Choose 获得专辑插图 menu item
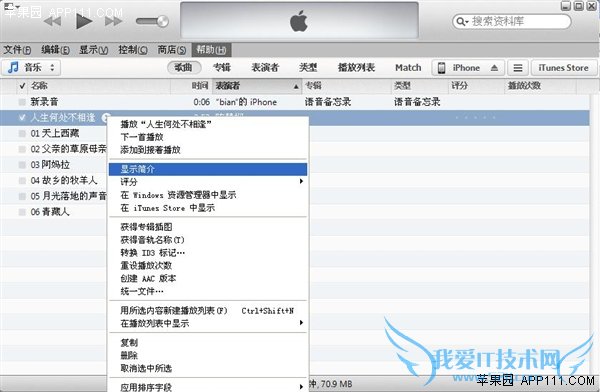The height and width of the screenshot is (392, 600). [x=209, y=227]
